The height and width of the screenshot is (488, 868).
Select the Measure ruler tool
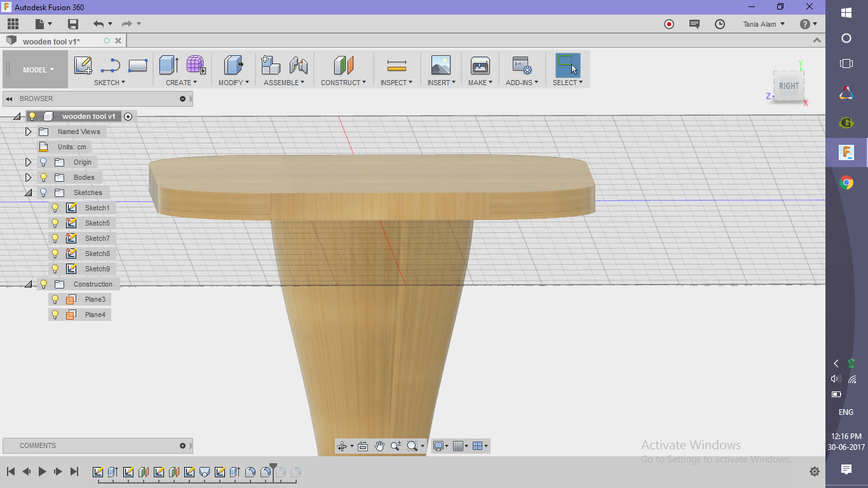pos(397,65)
